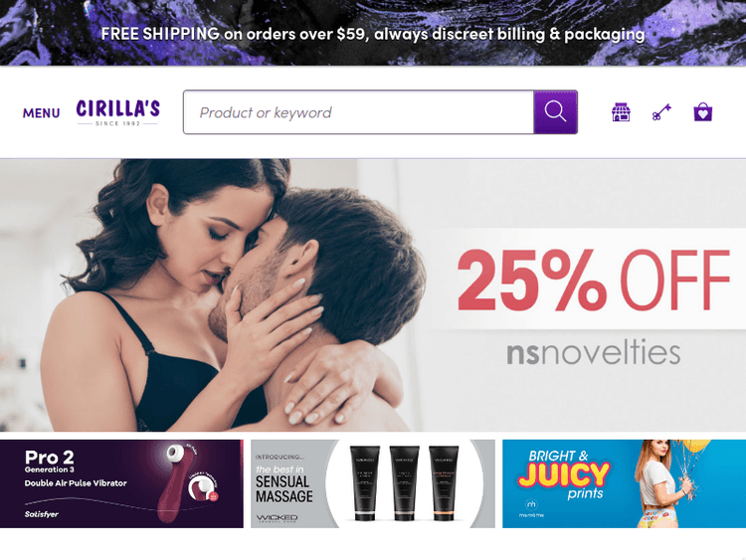Open the shopping bag cart icon
Viewport: 746px width, 560px height.
click(702, 112)
